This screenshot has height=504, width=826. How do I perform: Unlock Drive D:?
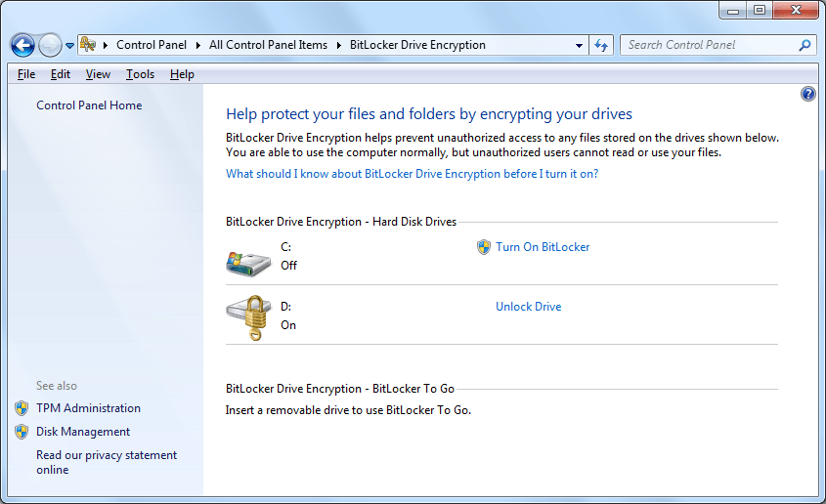pyautogui.click(x=529, y=307)
